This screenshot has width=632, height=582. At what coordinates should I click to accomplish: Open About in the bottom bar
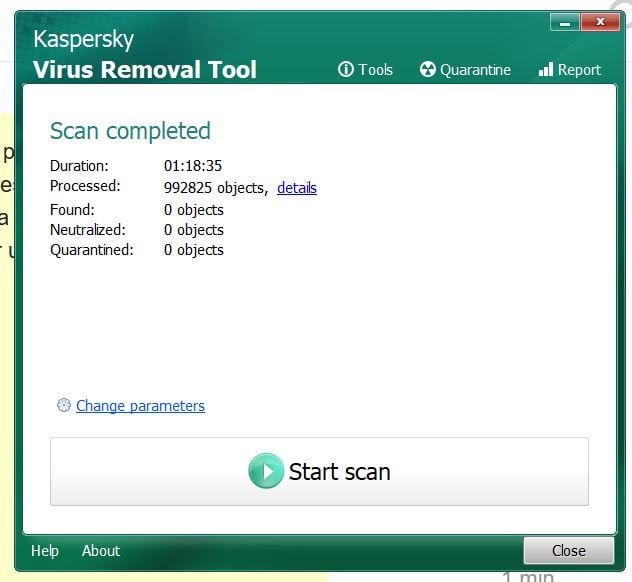[101, 551]
